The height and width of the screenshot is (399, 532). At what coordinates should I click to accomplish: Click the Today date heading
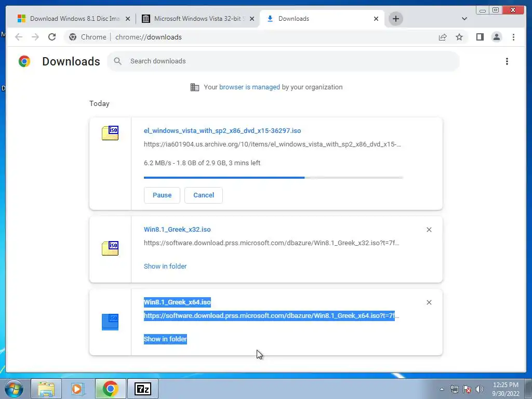click(x=99, y=103)
